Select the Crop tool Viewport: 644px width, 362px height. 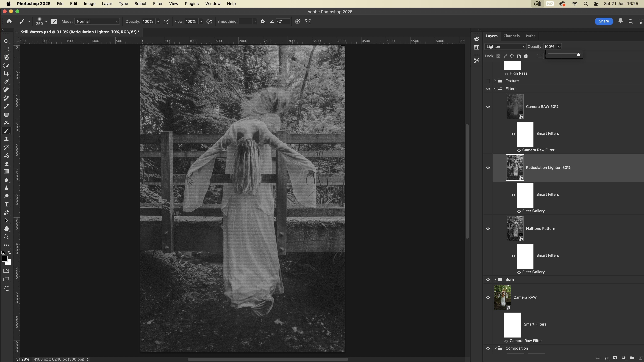[6, 73]
